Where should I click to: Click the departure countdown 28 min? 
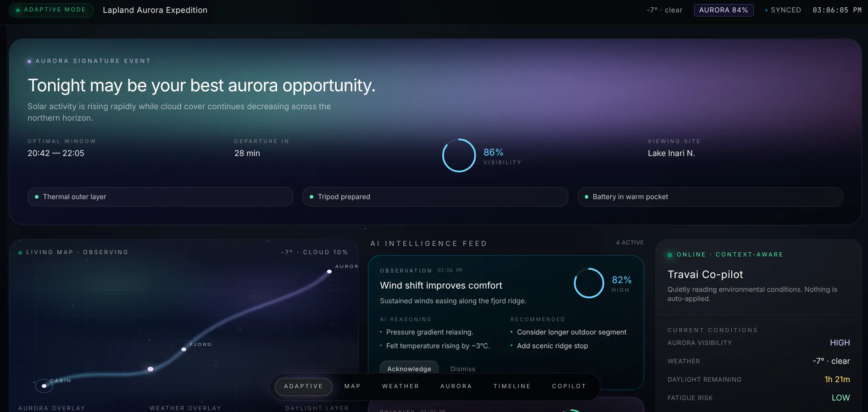(x=247, y=153)
